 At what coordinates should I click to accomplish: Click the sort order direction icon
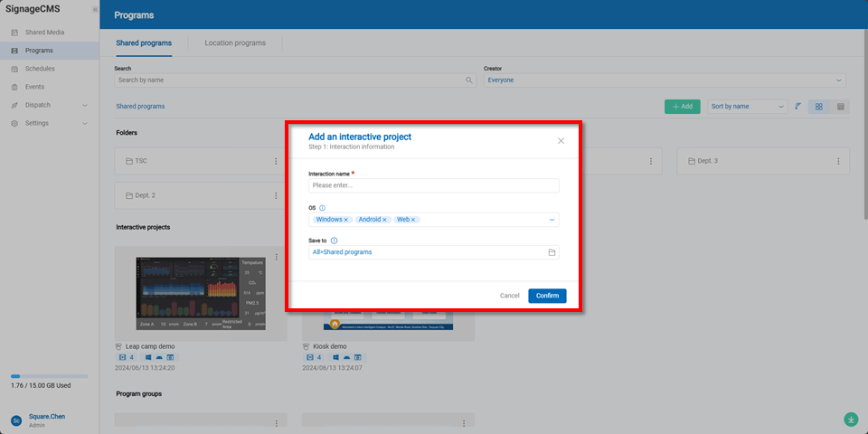pos(797,107)
